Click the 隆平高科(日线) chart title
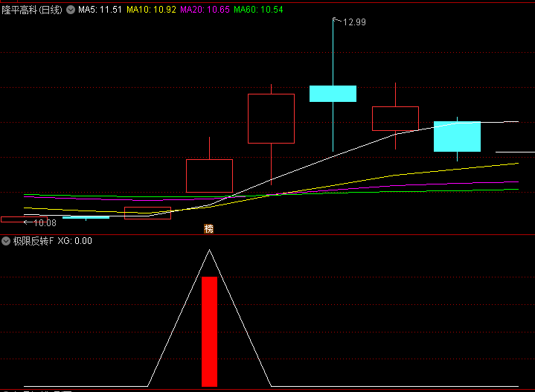This screenshot has width=535, height=392. point(32,10)
